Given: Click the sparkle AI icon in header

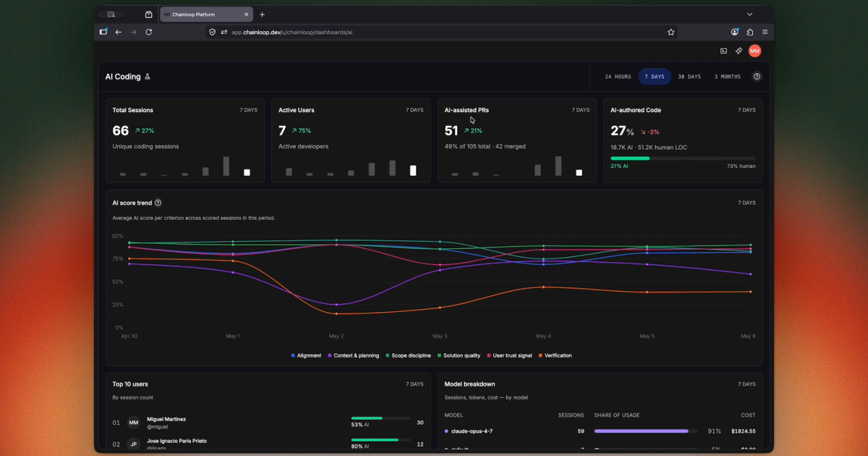Looking at the screenshot, I should click(x=739, y=51).
